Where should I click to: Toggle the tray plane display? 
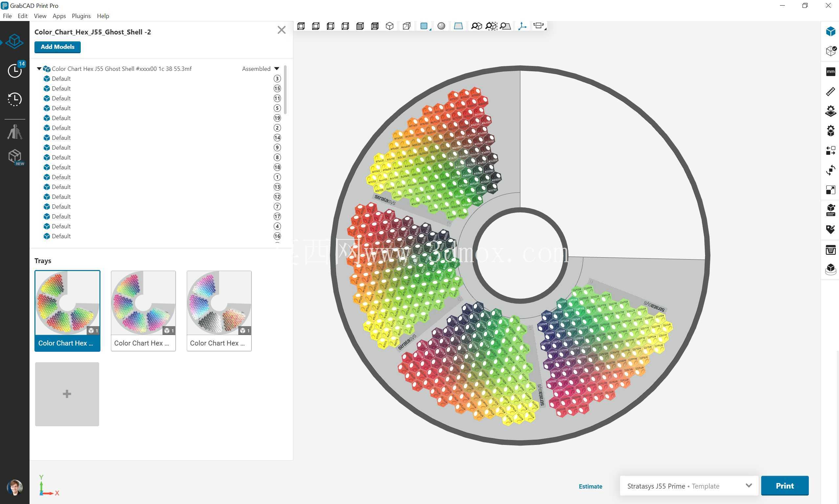pos(458,26)
